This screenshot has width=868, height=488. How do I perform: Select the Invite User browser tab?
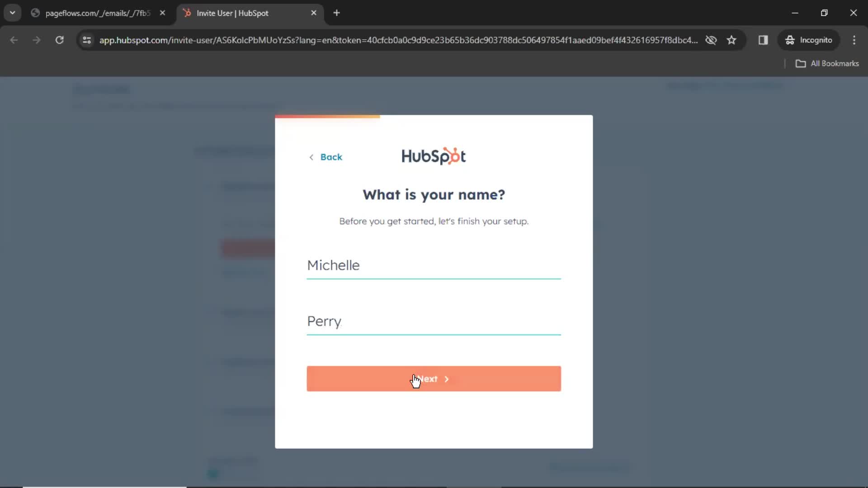(x=248, y=13)
